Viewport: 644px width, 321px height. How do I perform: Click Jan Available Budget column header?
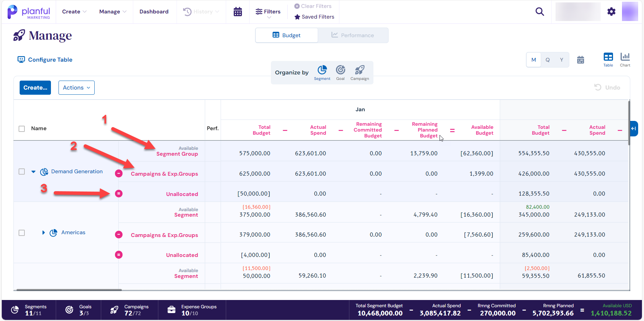click(x=482, y=130)
